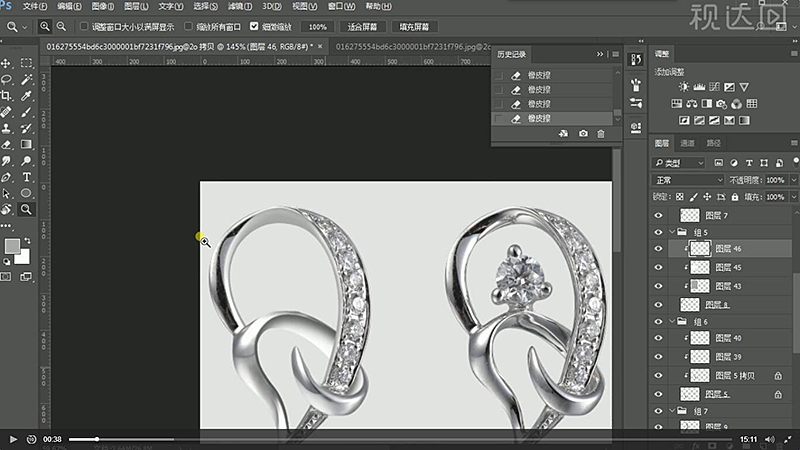Add a Color Balance adjustment

coord(692,104)
